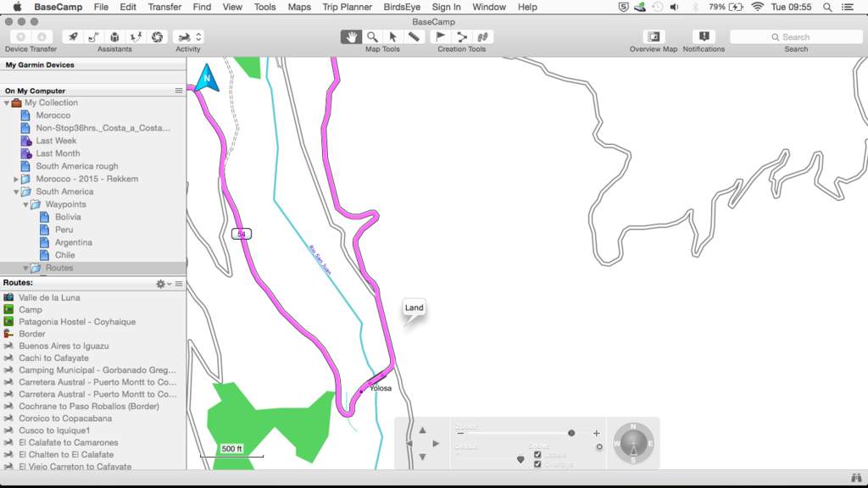
Task: Click the blue north arrow on map
Action: (207, 78)
